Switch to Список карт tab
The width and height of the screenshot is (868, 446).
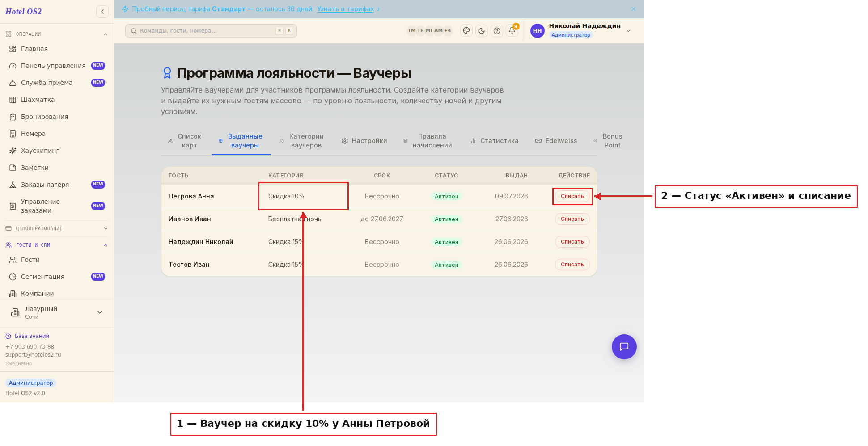185,141
